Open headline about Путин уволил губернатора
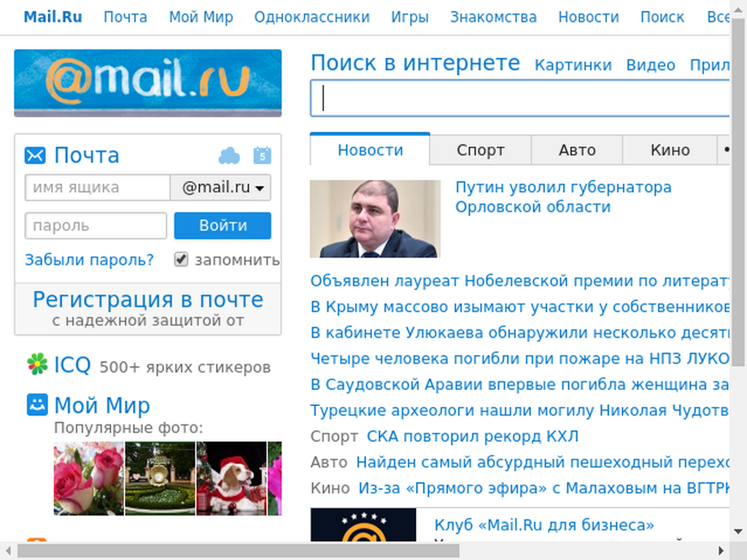747x560 pixels. [563, 197]
